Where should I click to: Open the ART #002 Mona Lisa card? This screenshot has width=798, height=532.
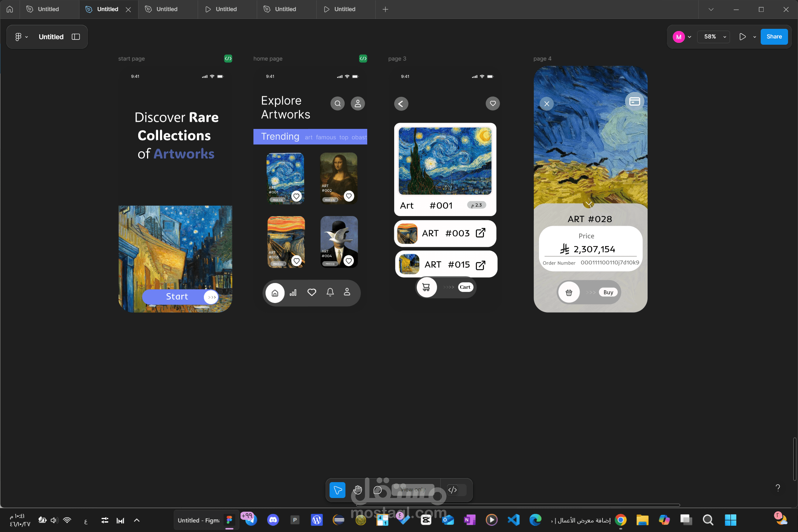(338, 178)
